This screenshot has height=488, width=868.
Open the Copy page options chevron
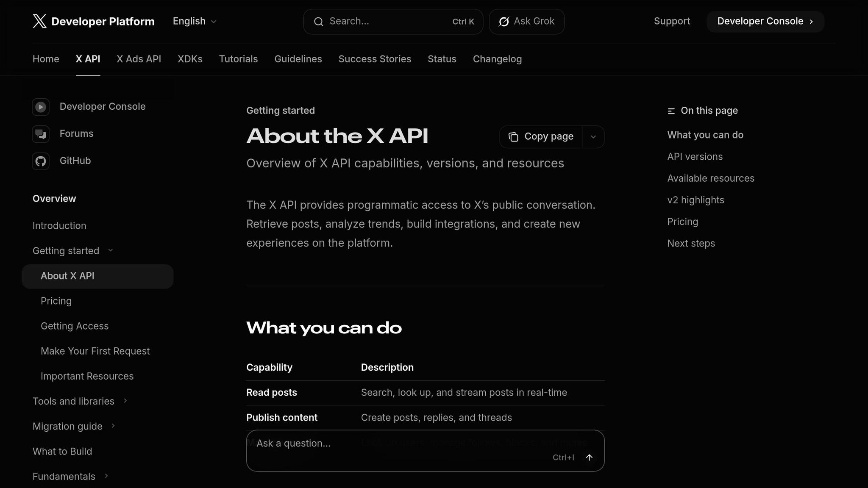593,137
